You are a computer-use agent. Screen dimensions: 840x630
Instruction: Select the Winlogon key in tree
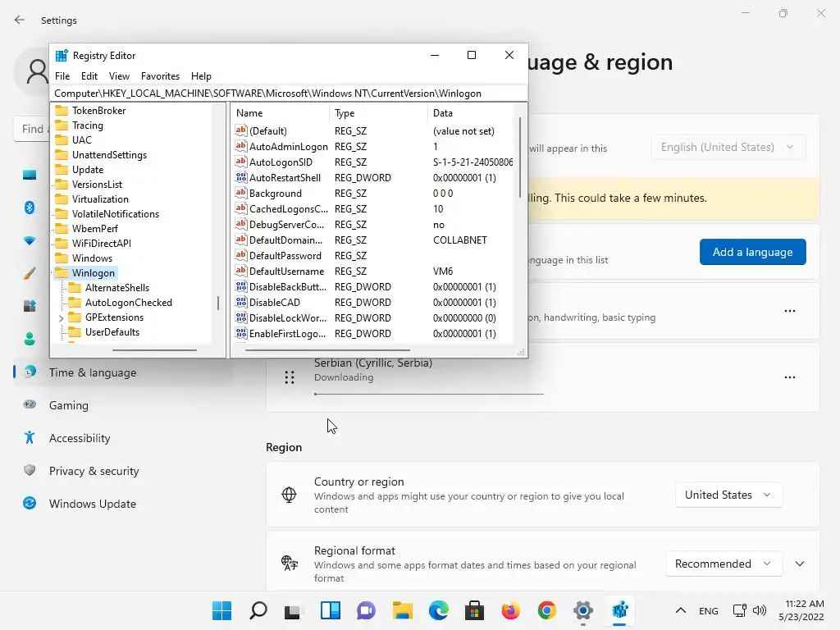pos(94,272)
